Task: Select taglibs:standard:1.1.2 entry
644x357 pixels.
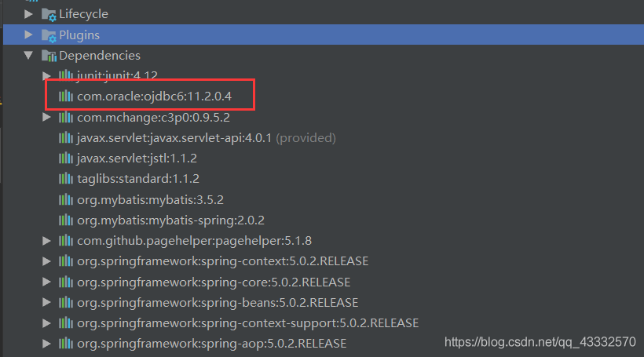Action: point(138,179)
